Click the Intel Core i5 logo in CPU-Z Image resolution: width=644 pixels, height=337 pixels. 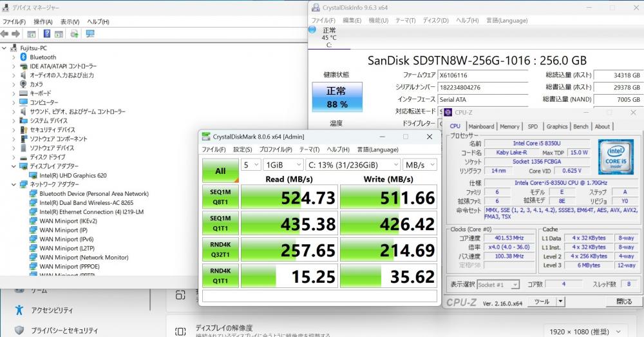616,157
